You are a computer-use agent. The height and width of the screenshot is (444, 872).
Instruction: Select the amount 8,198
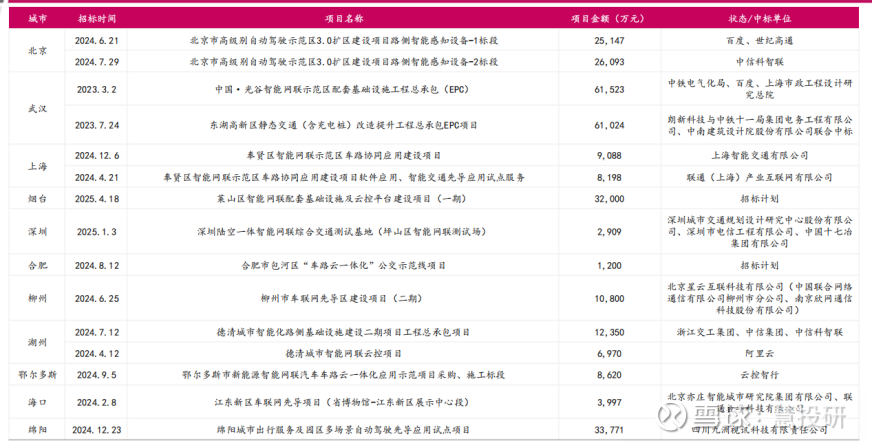click(x=609, y=177)
